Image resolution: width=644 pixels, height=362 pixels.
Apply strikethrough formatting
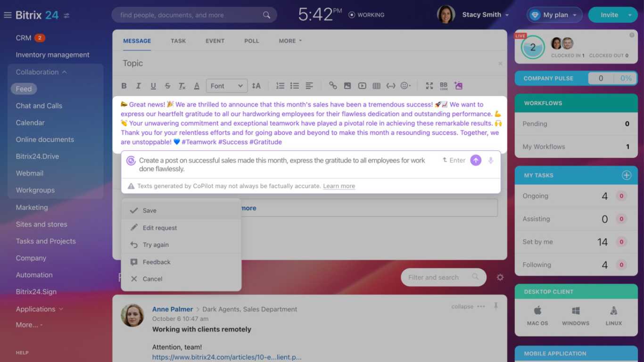[x=167, y=86]
